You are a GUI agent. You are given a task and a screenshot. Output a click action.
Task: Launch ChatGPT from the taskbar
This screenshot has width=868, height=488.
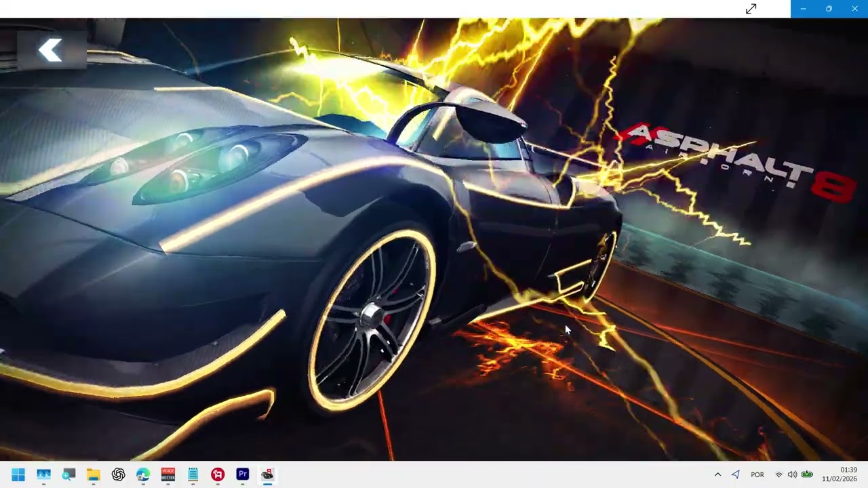coord(118,474)
